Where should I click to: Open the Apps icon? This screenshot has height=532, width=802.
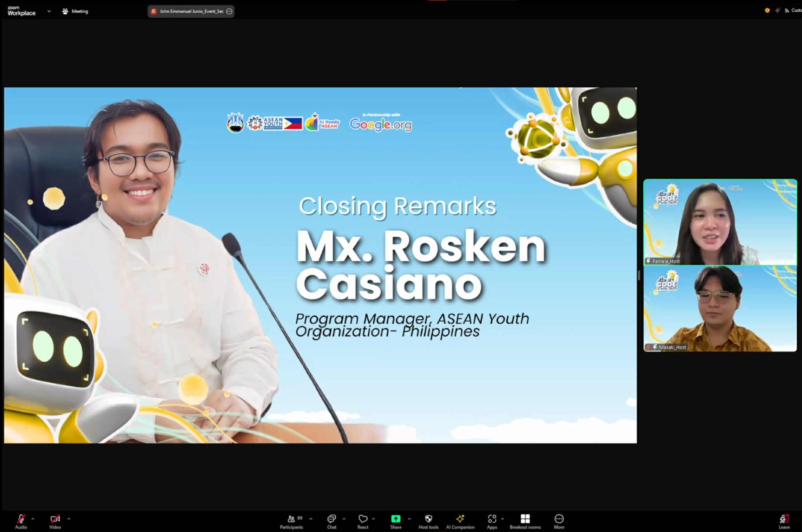(x=492, y=519)
